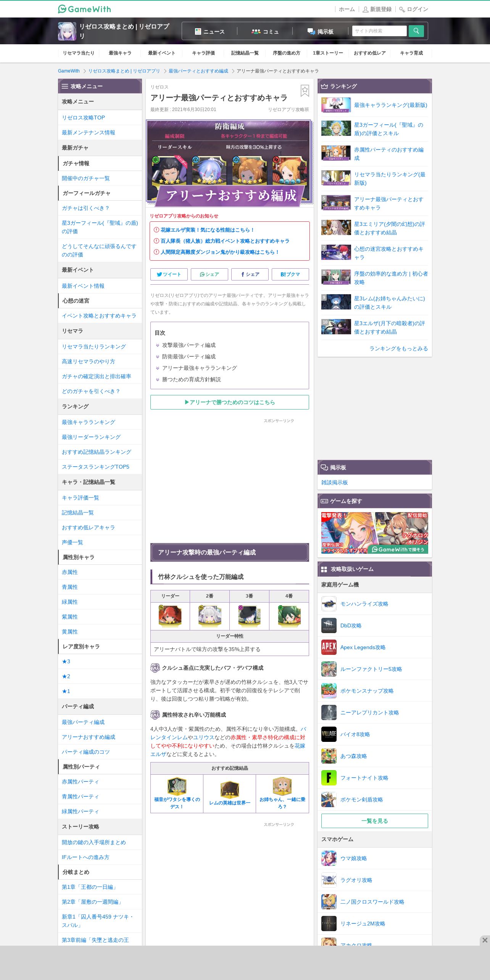Click the ポケモンスナップ攻略 game icon
Screen dimensions: 490x980
point(329,691)
